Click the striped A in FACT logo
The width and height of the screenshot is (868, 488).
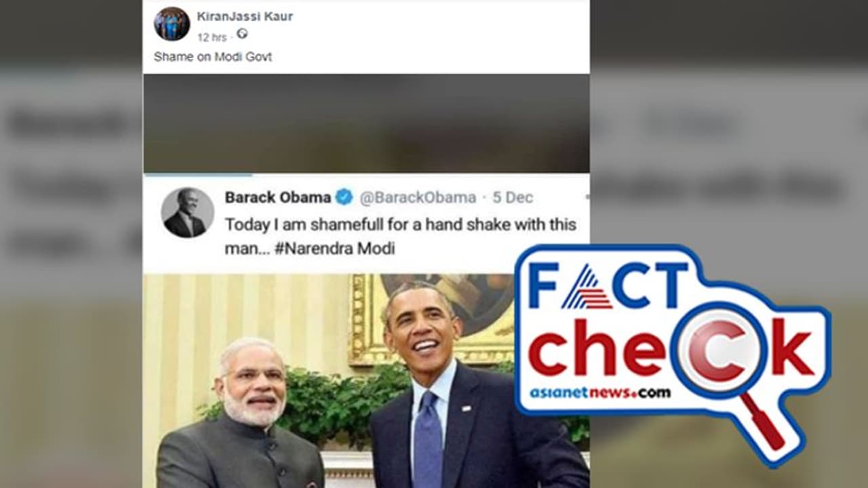click(x=587, y=287)
